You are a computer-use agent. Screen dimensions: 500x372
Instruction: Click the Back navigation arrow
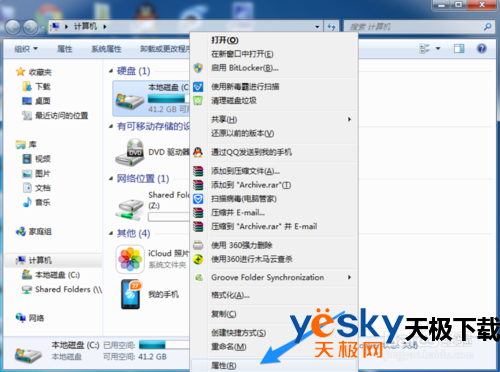tap(13, 27)
